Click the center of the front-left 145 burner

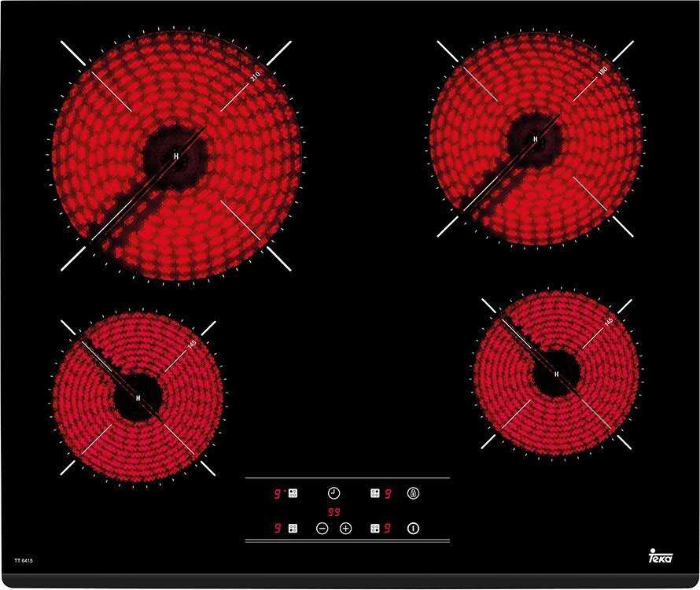[x=138, y=398]
